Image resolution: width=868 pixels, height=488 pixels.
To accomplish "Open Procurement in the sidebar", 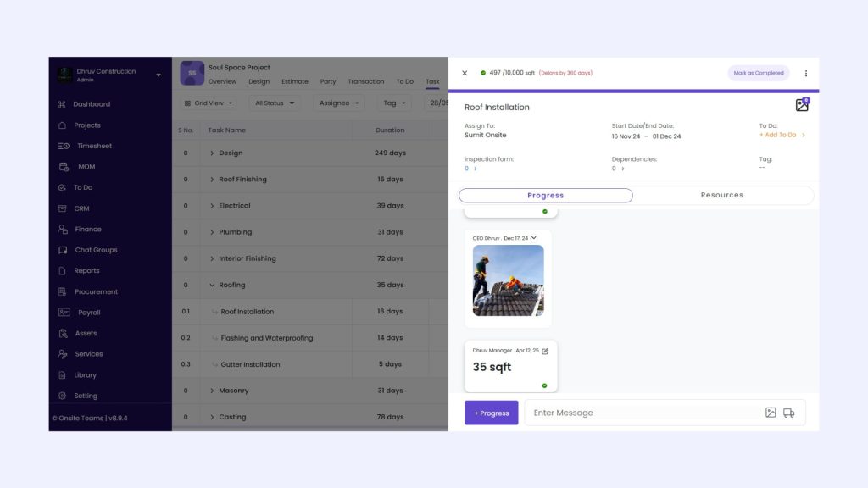I will [x=96, y=291].
